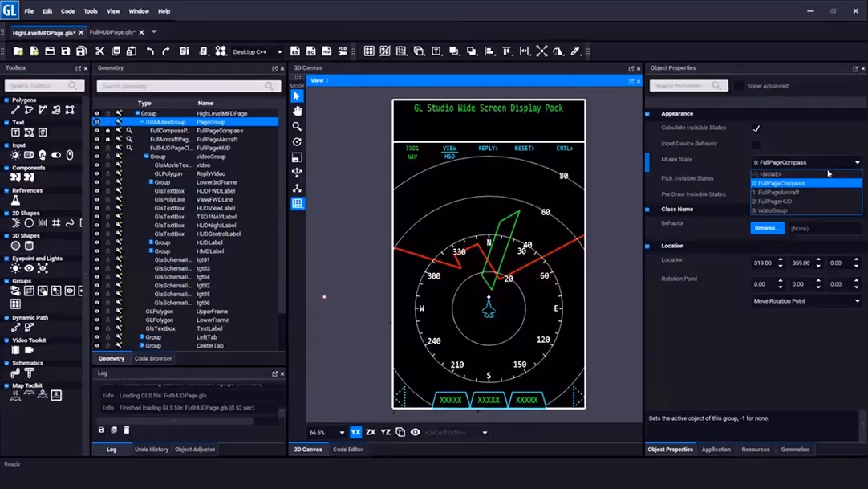Pick the highlighted map tool in Map Toolkit

point(56,395)
